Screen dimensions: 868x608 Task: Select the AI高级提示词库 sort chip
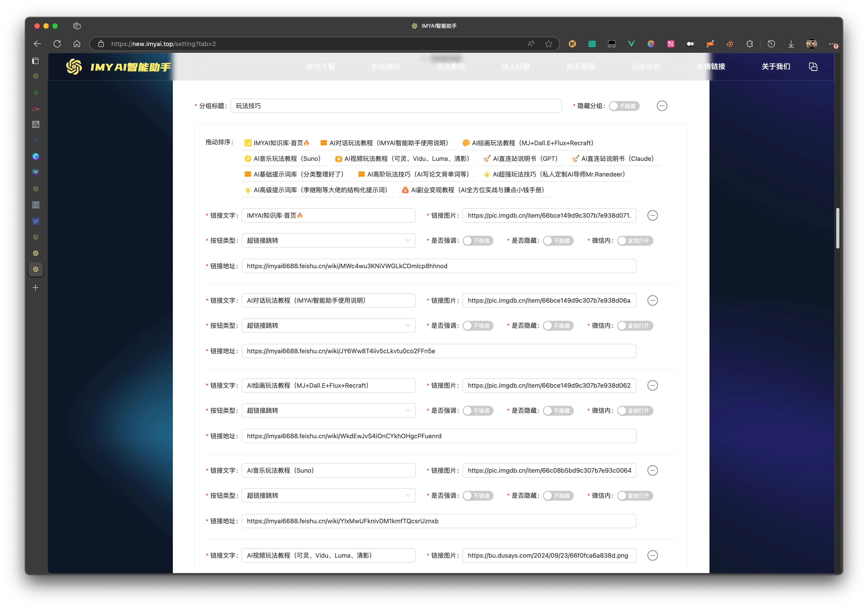tap(318, 190)
